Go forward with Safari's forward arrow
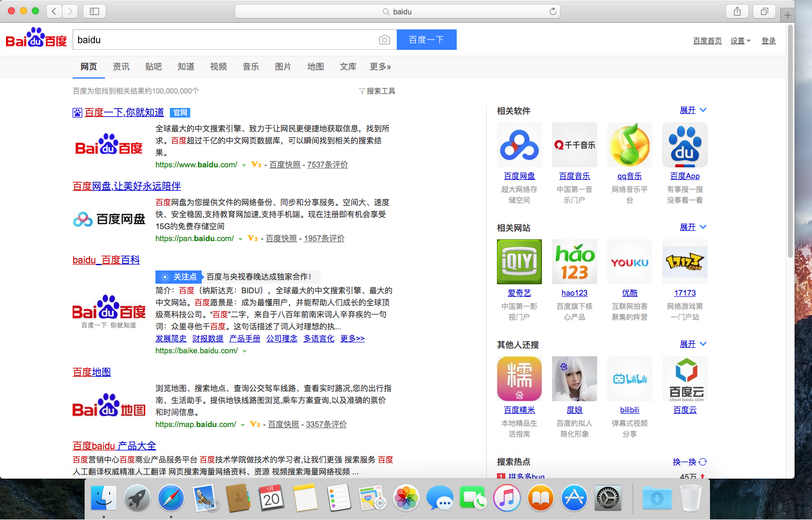Viewport: 812px width, 520px height. (x=70, y=11)
